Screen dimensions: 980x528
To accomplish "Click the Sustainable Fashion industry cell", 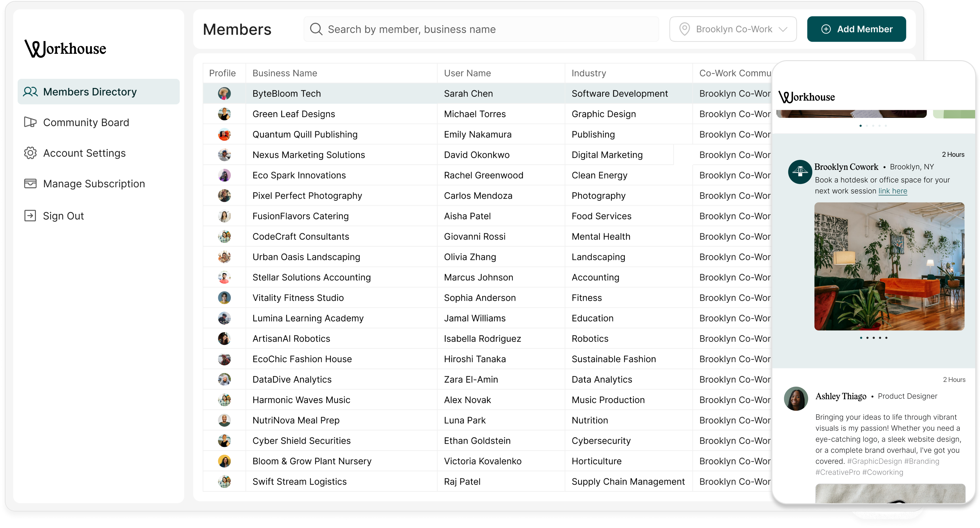I will pyautogui.click(x=629, y=359).
